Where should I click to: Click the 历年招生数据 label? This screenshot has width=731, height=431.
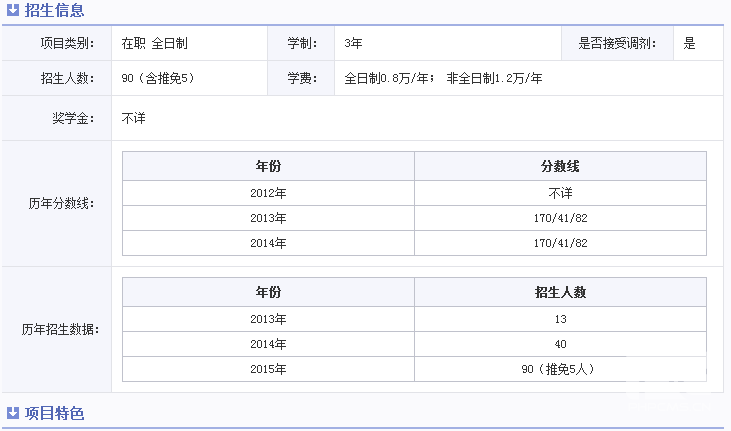pyautogui.click(x=60, y=329)
